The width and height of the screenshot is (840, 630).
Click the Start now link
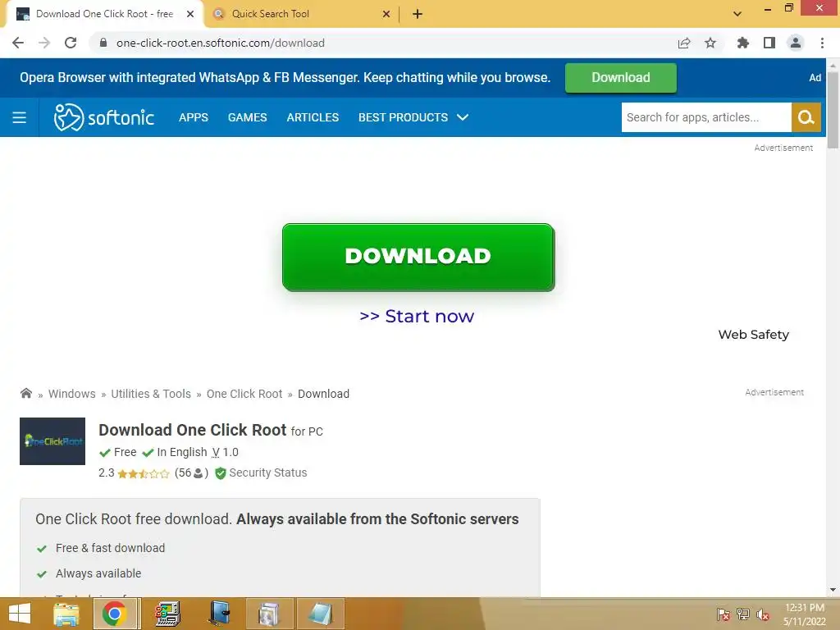pos(417,316)
